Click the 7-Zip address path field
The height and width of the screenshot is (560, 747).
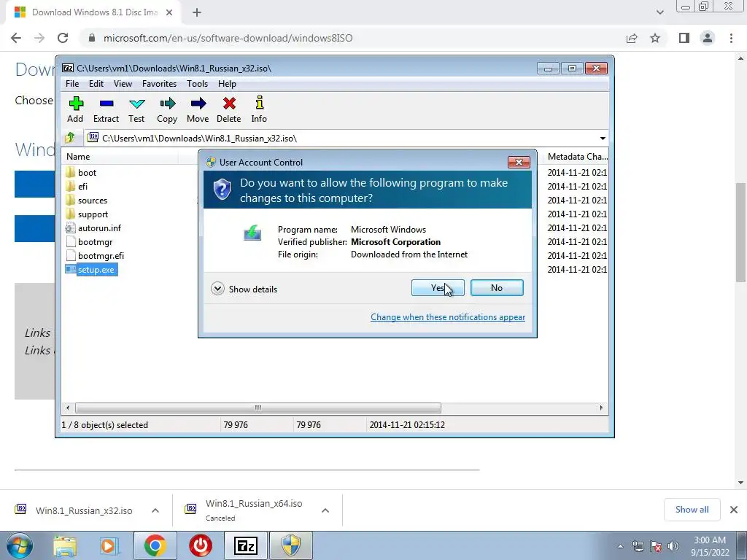pos(342,138)
